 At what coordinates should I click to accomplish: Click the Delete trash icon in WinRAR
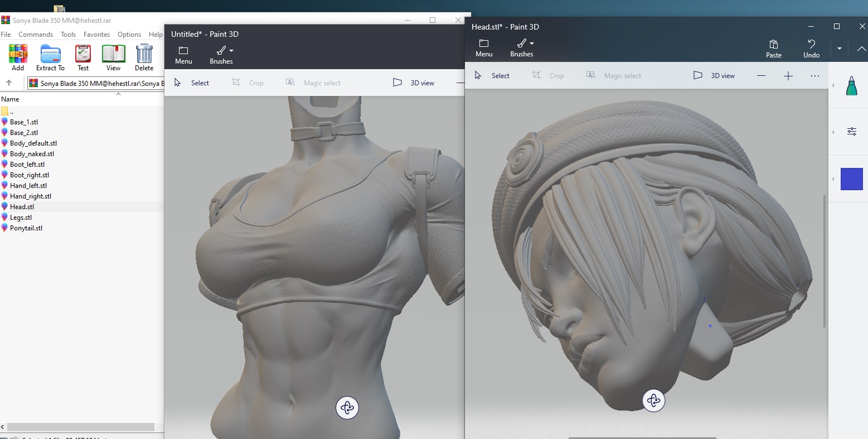[x=144, y=57]
